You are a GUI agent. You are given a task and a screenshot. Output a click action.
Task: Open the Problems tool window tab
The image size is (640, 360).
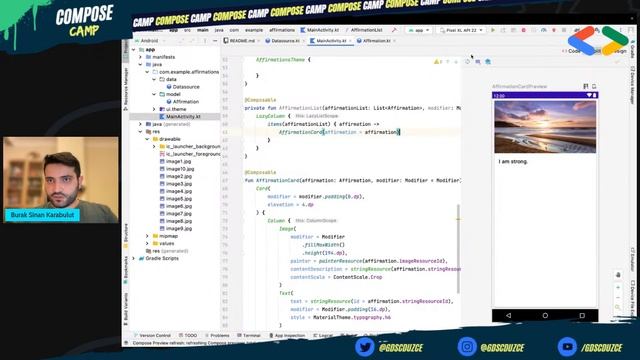(217, 335)
